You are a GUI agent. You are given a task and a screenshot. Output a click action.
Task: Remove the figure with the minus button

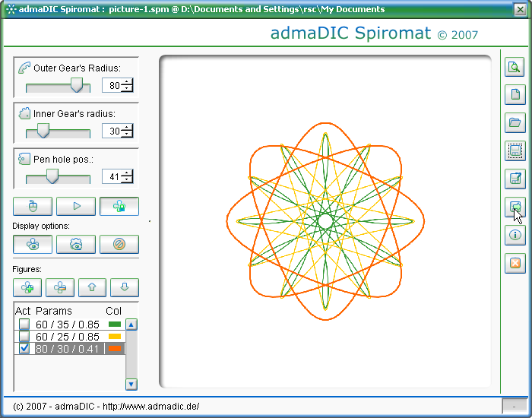click(x=60, y=287)
